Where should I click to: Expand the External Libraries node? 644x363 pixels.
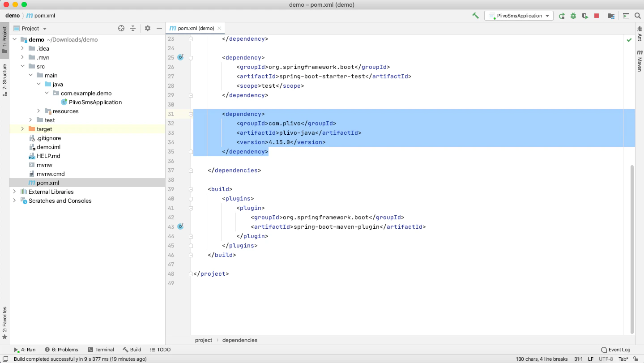click(x=14, y=192)
